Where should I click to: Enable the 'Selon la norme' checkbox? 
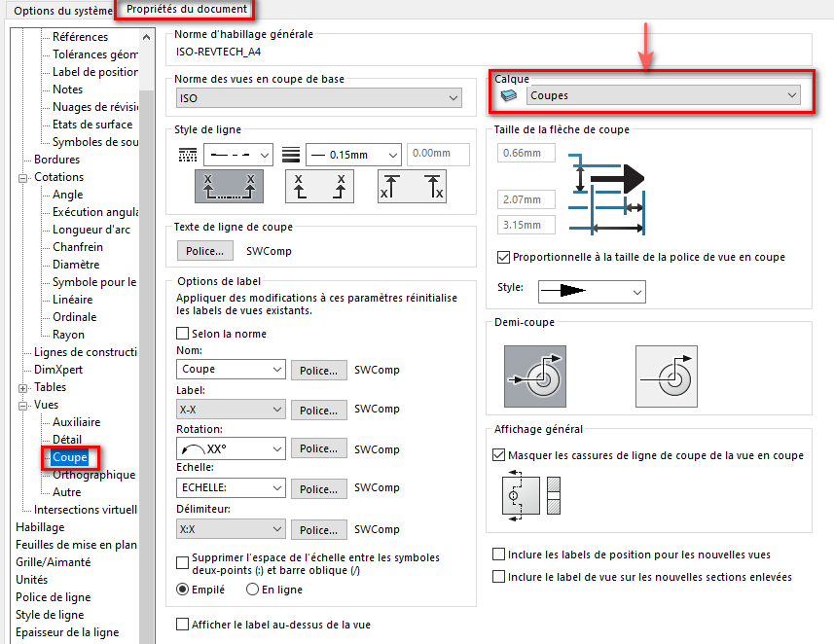[183, 334]
